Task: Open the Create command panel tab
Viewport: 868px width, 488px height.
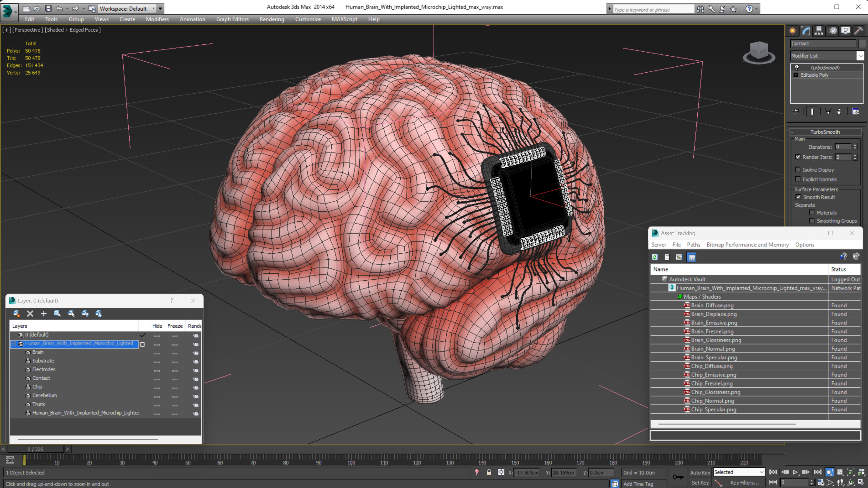Action: (793, 31)
